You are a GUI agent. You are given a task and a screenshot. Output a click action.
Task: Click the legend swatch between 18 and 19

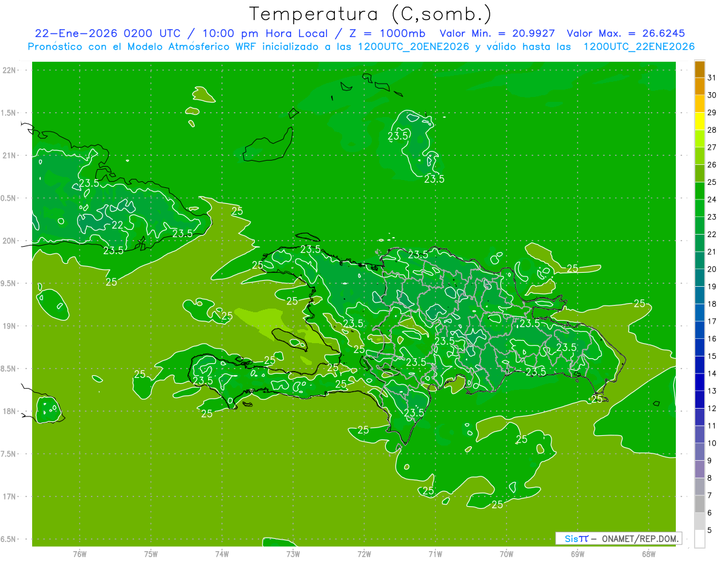699,295
